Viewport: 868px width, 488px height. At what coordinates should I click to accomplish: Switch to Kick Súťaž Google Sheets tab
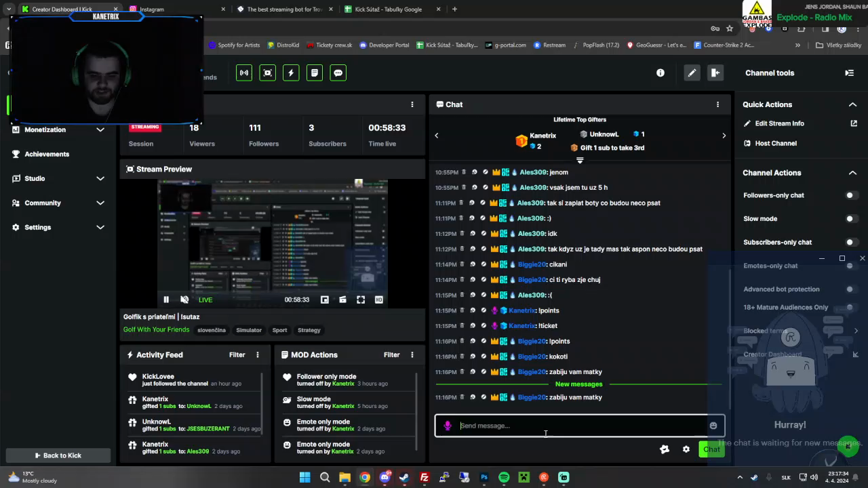(x=393, y=9)
